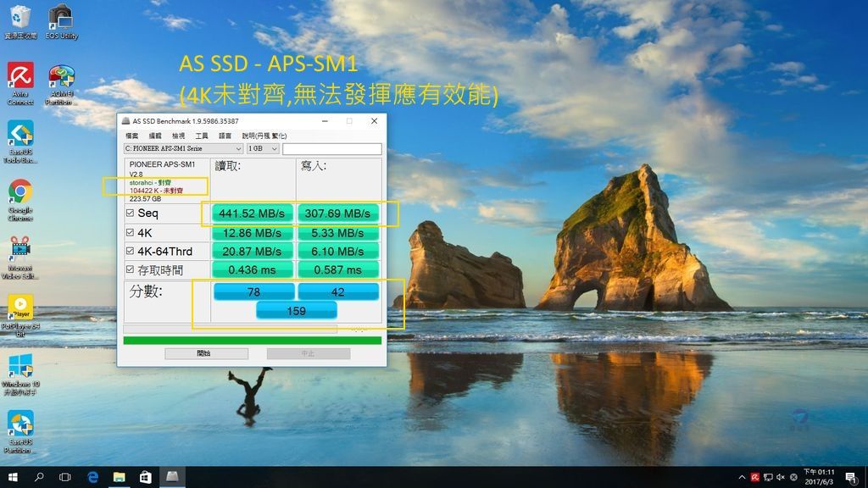Click the 104422 K alignment status text
Screen dimensions: 868x488
[x=156, y=191]
